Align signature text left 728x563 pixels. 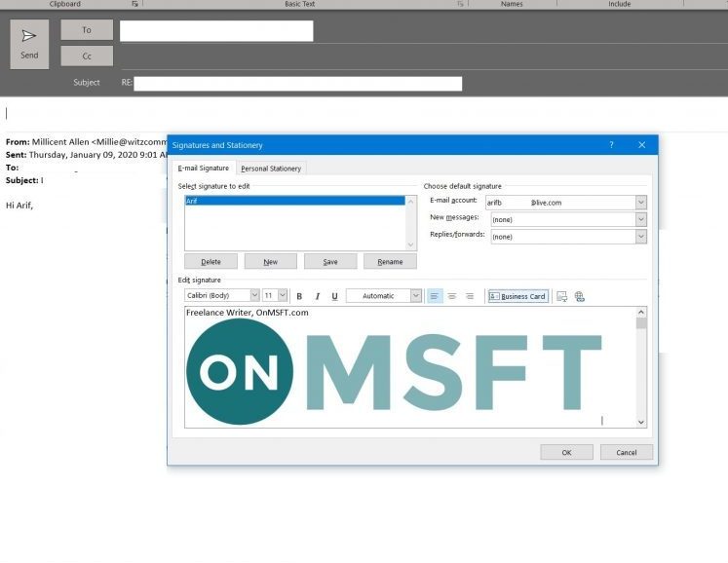click(x=434, y=296)
